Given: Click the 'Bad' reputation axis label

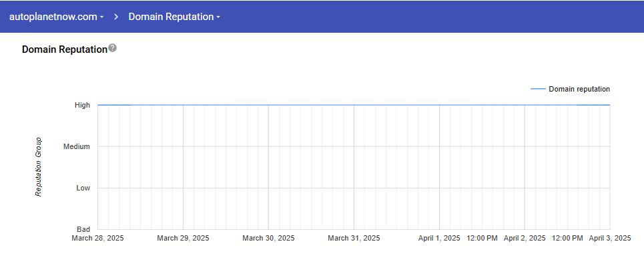Looking at the screenshot, I should pyautogui.click(x=83, y=229).
